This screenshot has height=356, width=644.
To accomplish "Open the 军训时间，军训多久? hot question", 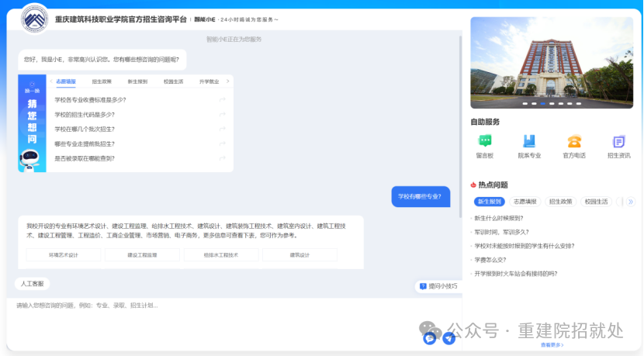I will pyautogui.click(x=501, y=232).
